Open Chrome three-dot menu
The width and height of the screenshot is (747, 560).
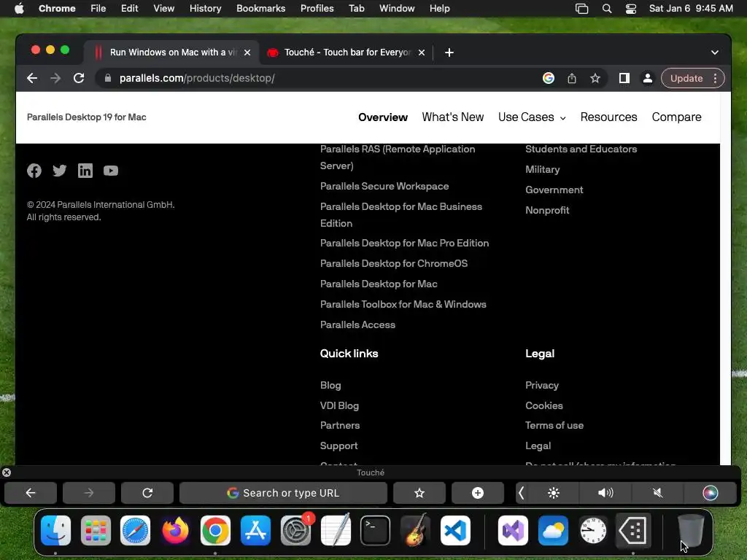click(715, 78)
